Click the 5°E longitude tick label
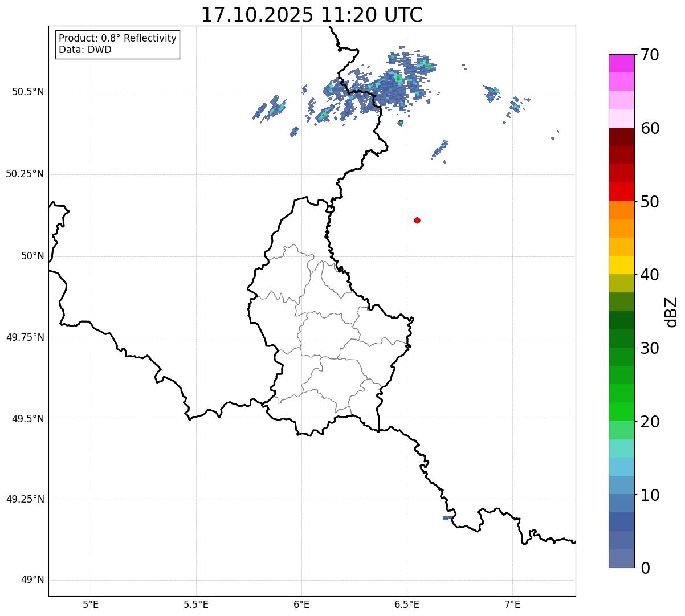The width and height of the screenshot is (685, 616). pos(91,604)
